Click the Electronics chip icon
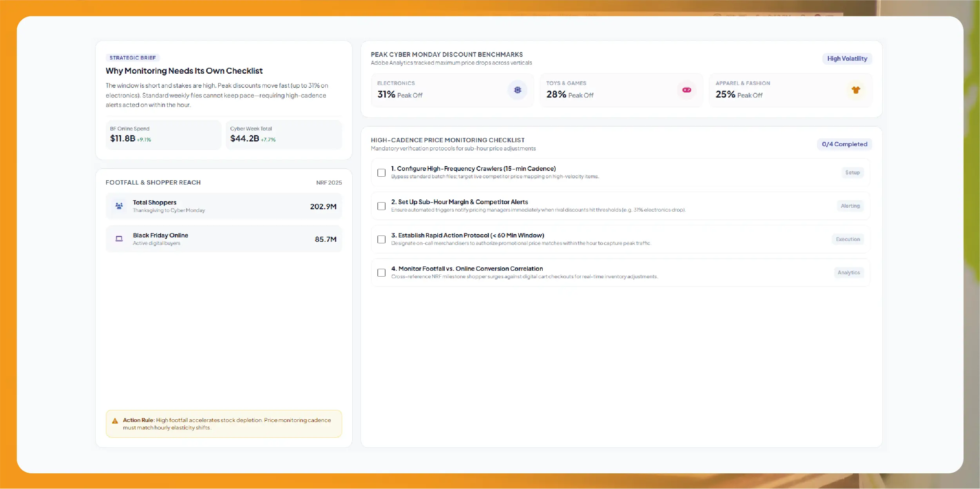Viewport: 980px width, 489px height. click(517, 90)
